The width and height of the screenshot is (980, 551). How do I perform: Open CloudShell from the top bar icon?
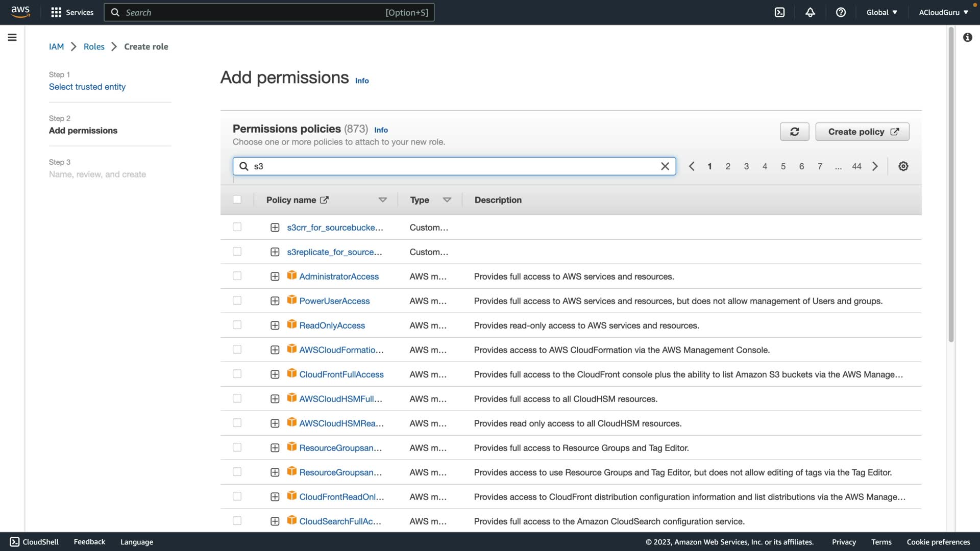[779, 12]
